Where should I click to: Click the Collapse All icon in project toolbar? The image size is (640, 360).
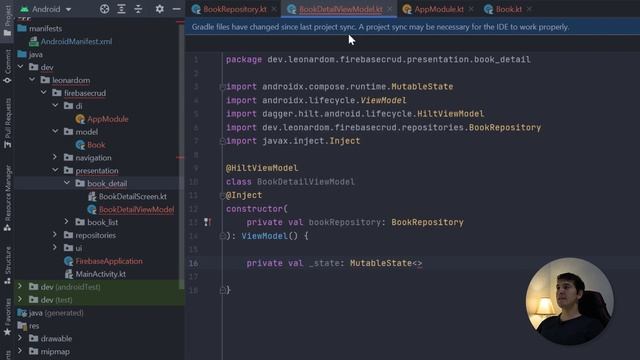click(138, 9)
